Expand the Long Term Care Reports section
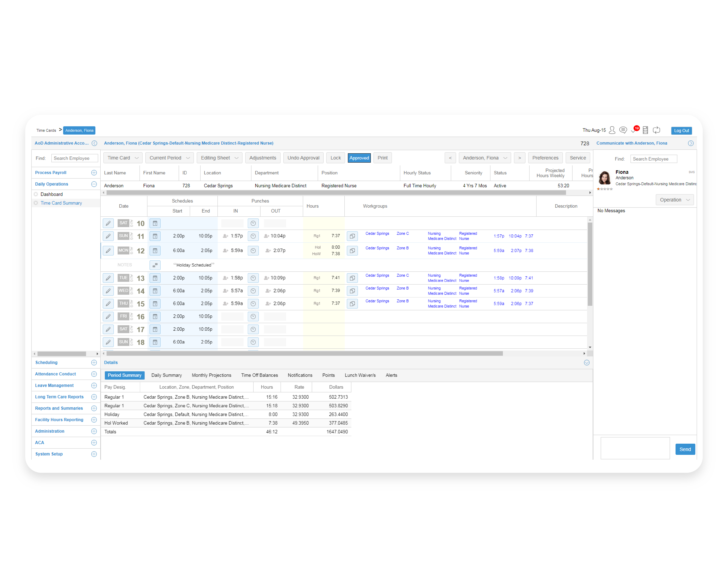This screenshot has height=582, width=728. point(94,397)
